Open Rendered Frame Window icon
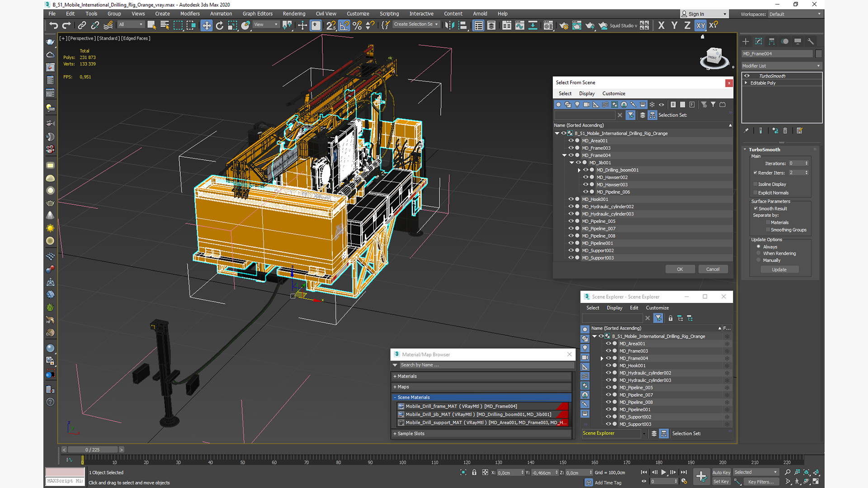The image size is (868, 488). tap(576, 25)
